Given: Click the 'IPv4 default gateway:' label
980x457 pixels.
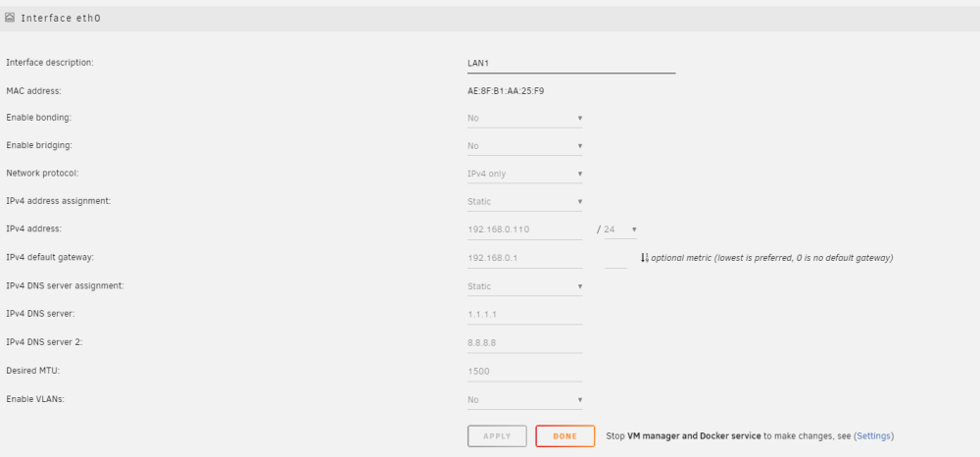Looking at the screenshot, I should click(x=50, y=257).
